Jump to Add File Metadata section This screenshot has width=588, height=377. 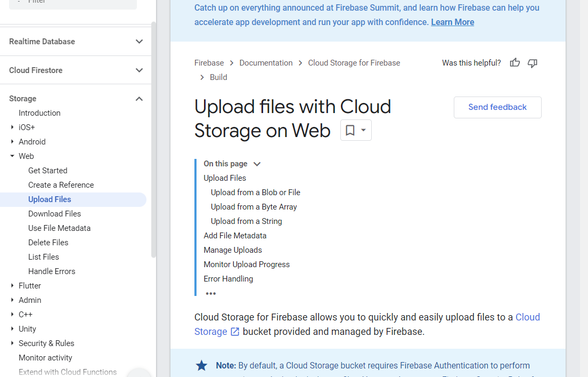tap(235, 236)
